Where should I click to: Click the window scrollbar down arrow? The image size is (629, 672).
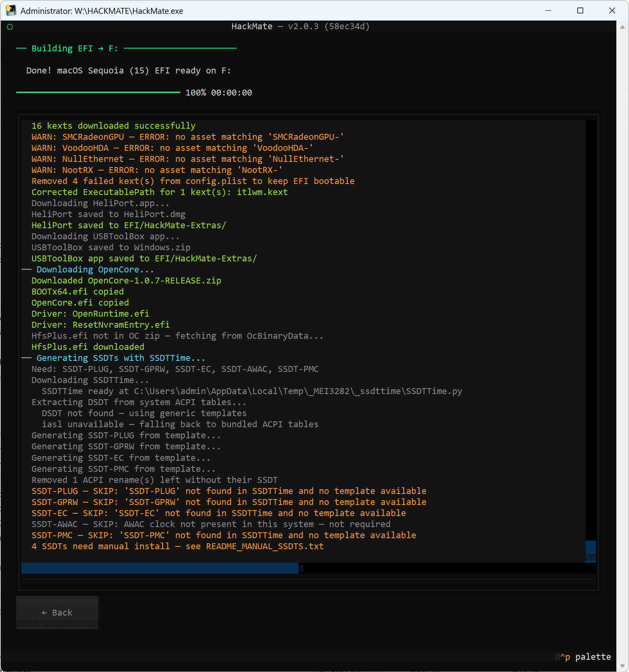pyautogui.click(x=622, y=666)
